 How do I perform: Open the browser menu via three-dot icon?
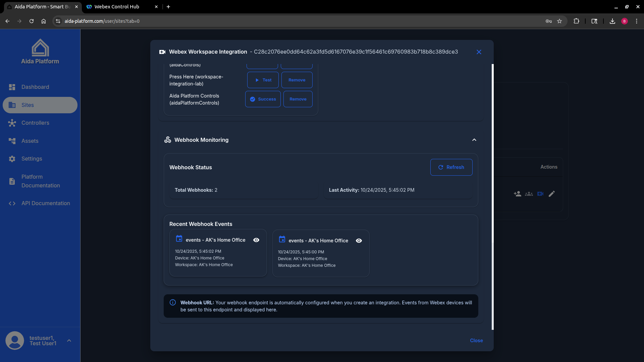point(637,21)
